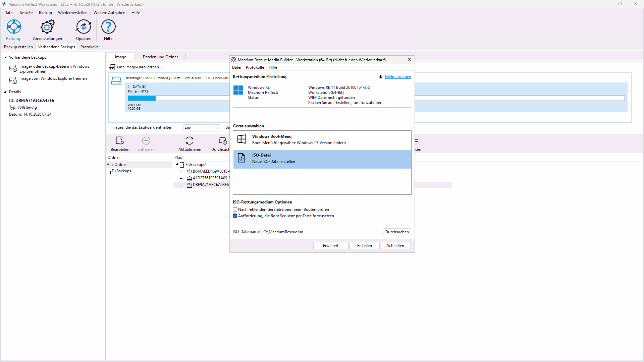Uncheck Aufforderung, die Boot Sequenz fortzusetzen
The height and width of the screenshot is (362, 644).
(235, 216)
